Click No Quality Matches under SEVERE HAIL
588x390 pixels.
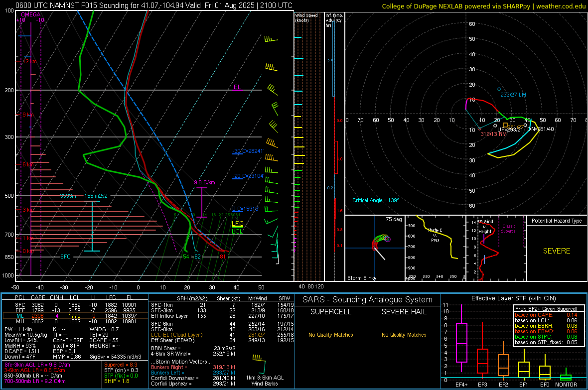click(404, 335)
